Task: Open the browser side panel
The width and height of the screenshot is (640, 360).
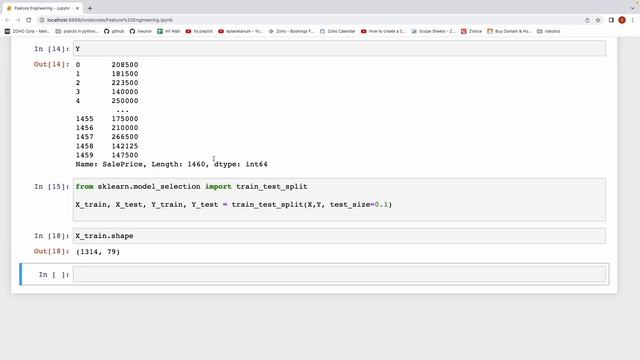Action: point(611,20)
